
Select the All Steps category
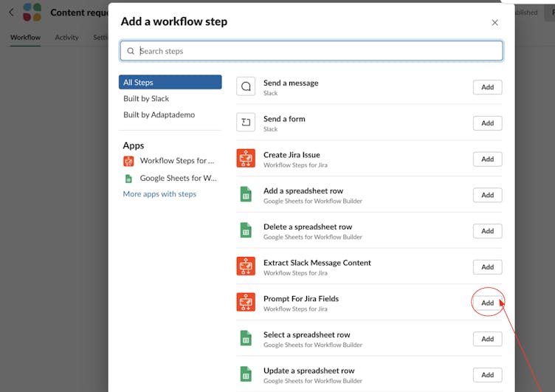(x=170, y=82)
